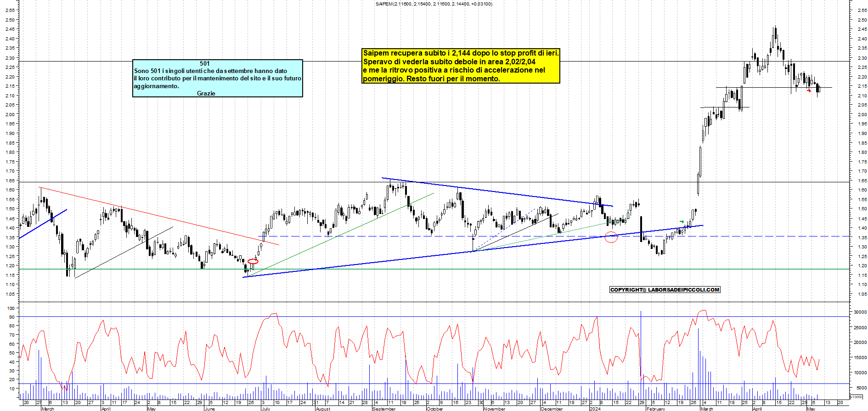Click the 'x10000' volume multiplier box
868x411 pixels.
857,397
